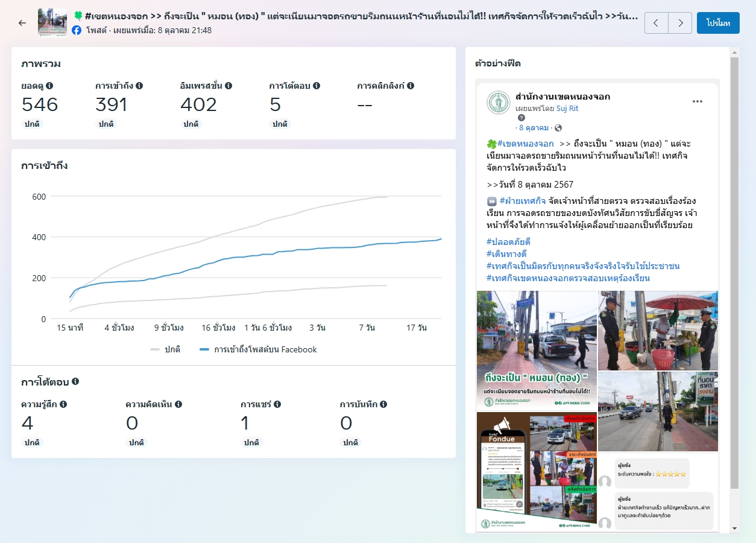Viewport: 756px width, 543px height.
Task: Click info icon beside การเข้าถึง metric
Action: (139, 86)
